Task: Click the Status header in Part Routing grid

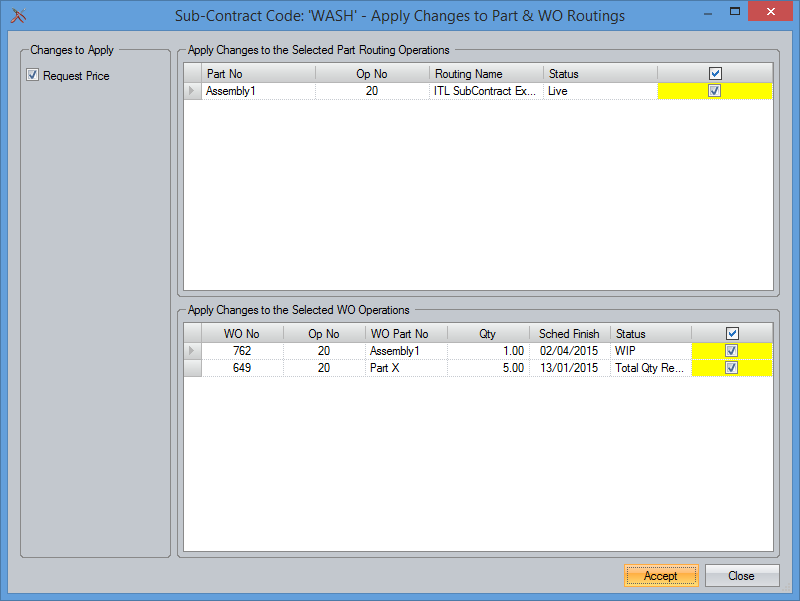Action: pyautogui.click(x=600, y=74)
